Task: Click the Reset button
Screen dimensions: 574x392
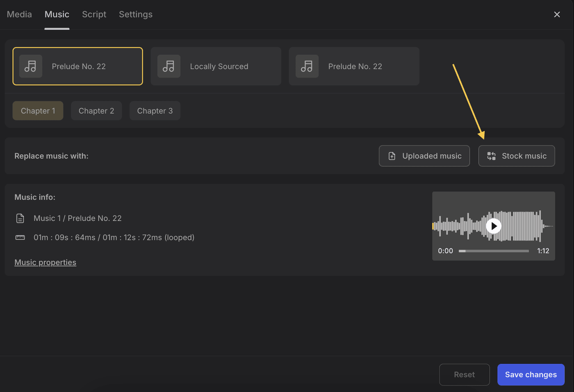Action: point(464,375)
